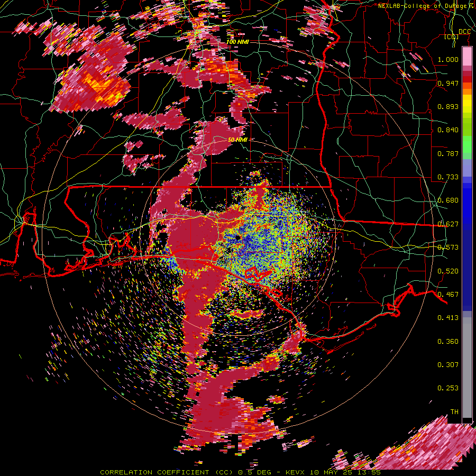Click the 0.467 legend value
Image resolution: width=476 pixels, height=476 pixels.
click(x=448, y=295)
